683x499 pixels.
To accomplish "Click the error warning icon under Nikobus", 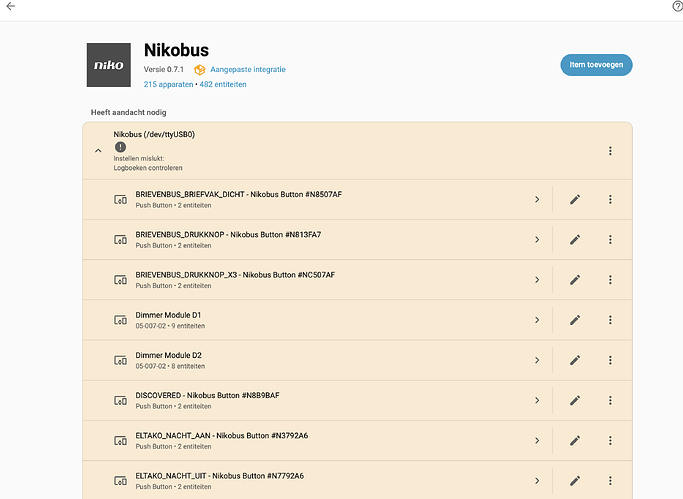I will coord(120,147).
